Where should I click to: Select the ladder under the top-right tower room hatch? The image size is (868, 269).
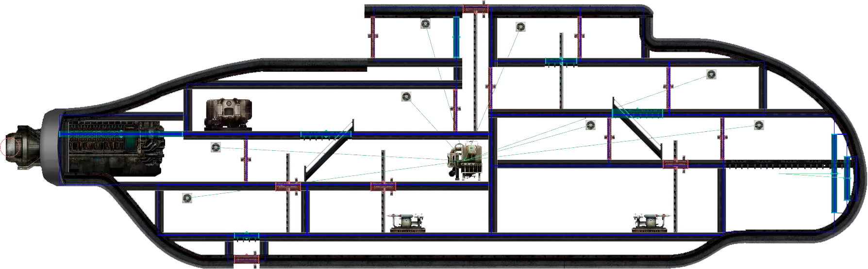click(x=561, y=71)
